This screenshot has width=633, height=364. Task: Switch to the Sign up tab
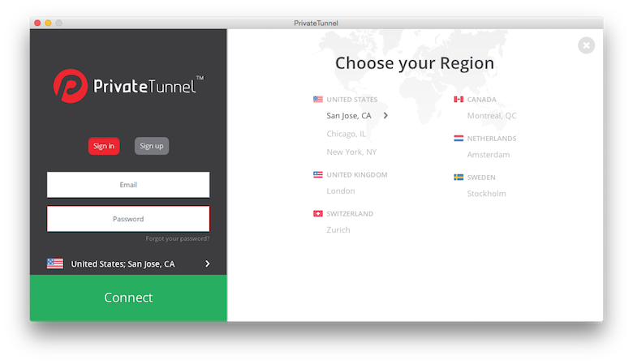click(x=152, y=146)
